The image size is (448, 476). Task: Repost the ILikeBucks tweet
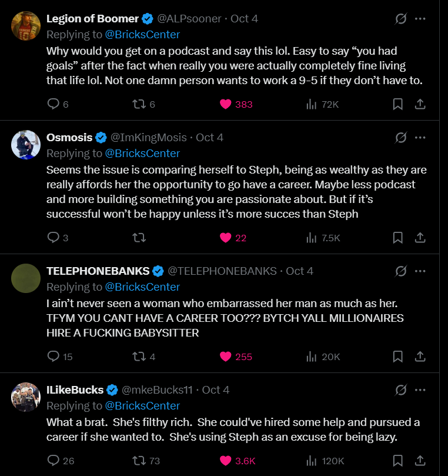[x=139, y=460]
